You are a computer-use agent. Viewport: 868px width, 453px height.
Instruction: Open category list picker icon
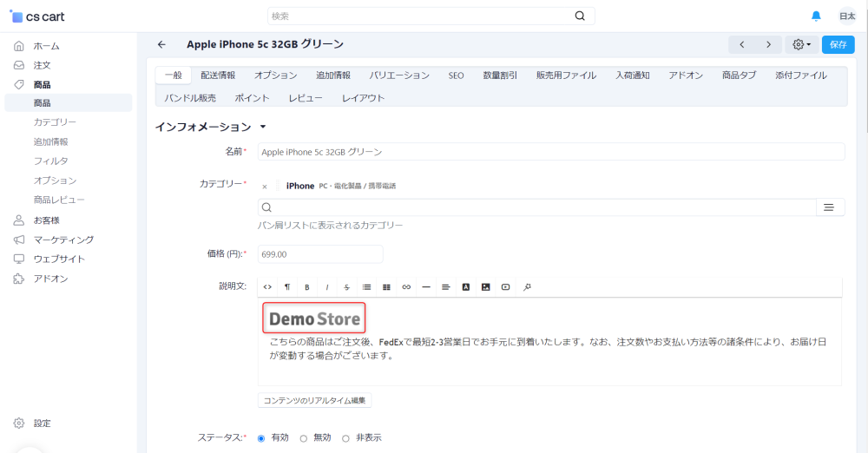pyautogui.click(x=829, y=207)
